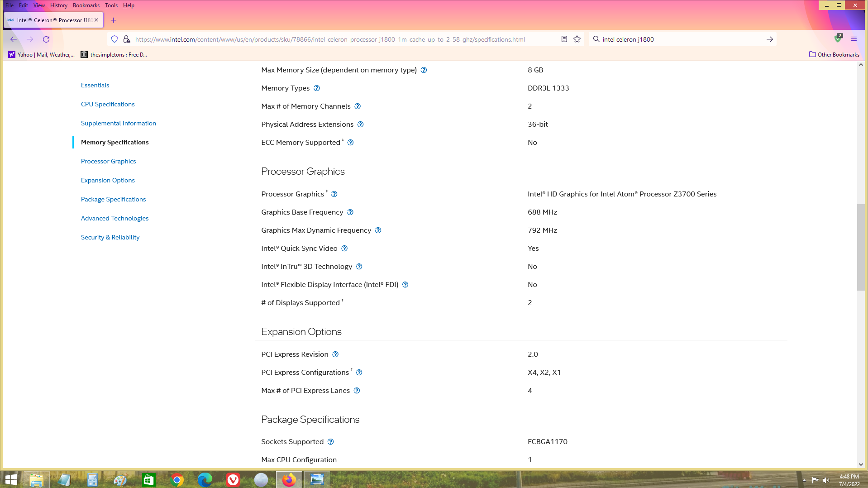Open the Help menu

(129, 5)
